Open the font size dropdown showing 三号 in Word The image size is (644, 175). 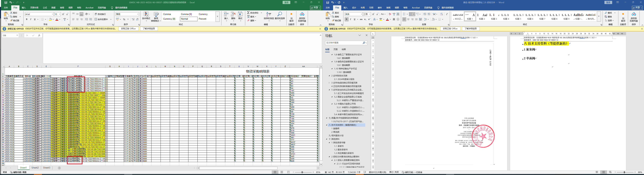[x=370, y=14]
